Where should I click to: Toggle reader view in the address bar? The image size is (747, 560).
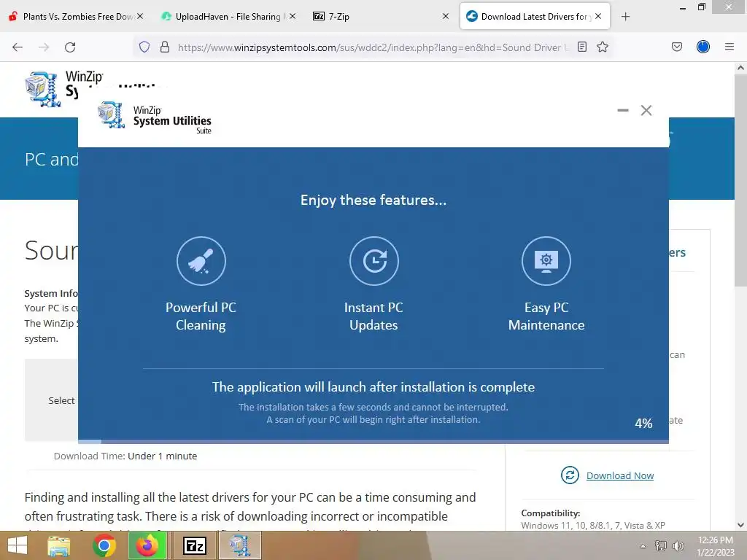pos(581,47)
